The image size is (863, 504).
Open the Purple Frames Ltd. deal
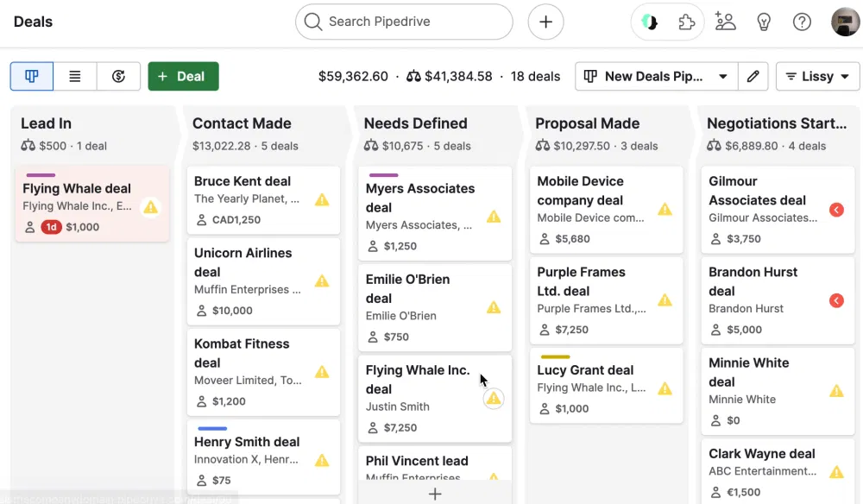(x=606, y=300)
